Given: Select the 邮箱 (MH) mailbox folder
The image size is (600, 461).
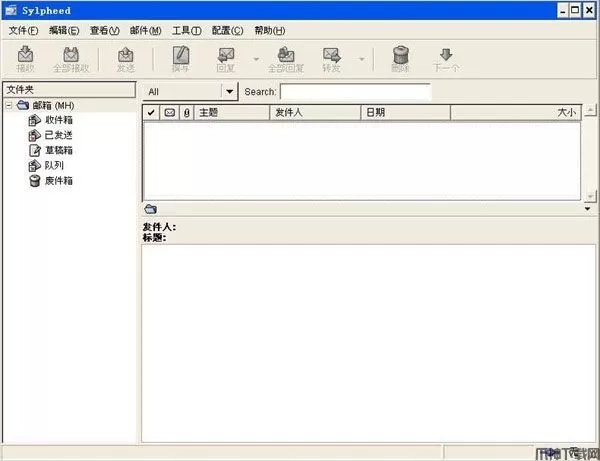Looking at the screenshot, I should tap(53, 105).
